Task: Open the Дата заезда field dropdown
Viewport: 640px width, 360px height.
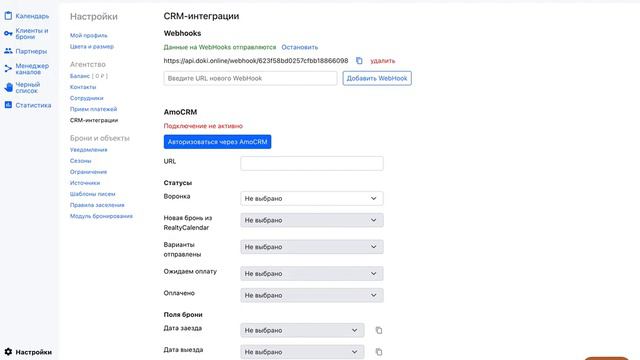Action: (x=302, y=330)
